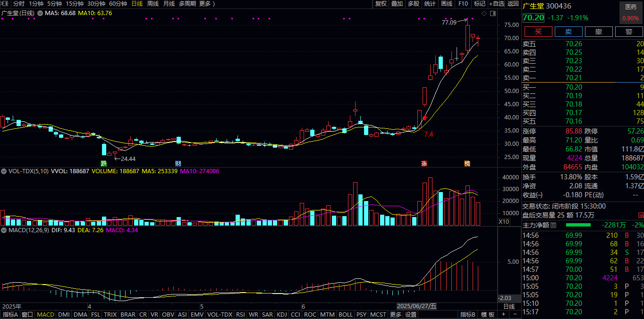Click the collapse sidebar icon at top-left
This screenshot has width=644, height=319.
click(5, 4)
